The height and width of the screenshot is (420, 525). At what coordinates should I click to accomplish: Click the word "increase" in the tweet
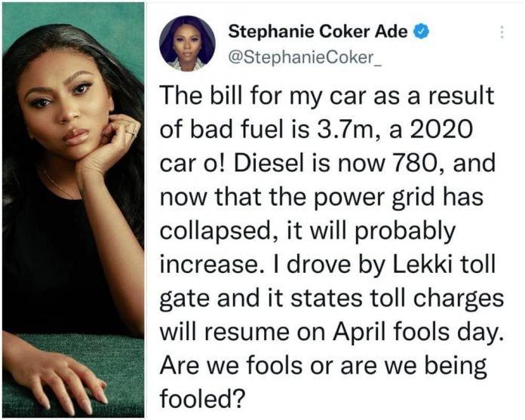click(207, 266)
